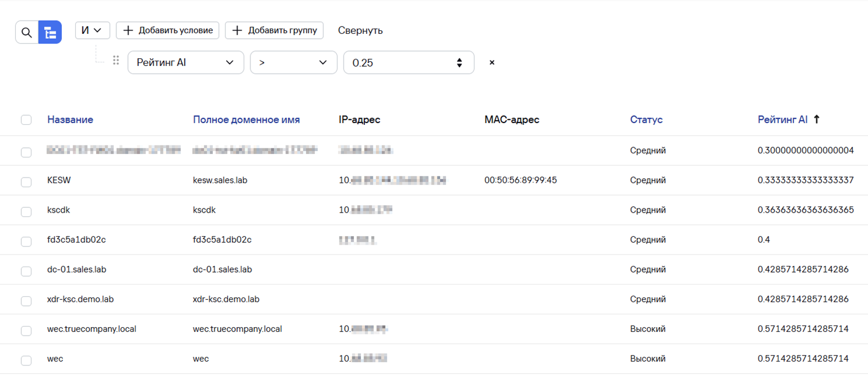The width and height of the screenshot is (868, 375).
Task: Sort by Полное доменное имя column
Action: [246, 120]
